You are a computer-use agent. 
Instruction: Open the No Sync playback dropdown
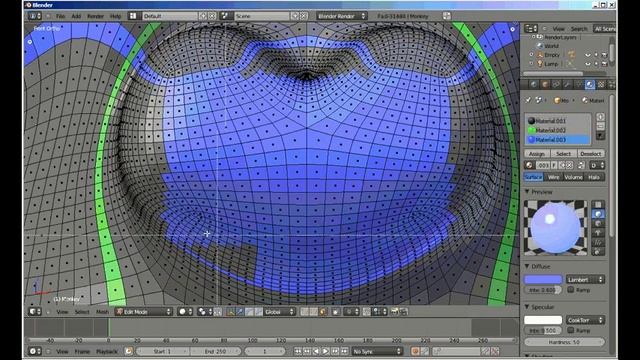tap(377, 351)
